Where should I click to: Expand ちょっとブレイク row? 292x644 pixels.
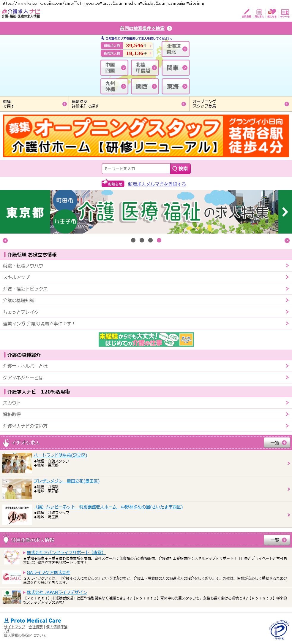pyautogui.click(x=146, y=312)
